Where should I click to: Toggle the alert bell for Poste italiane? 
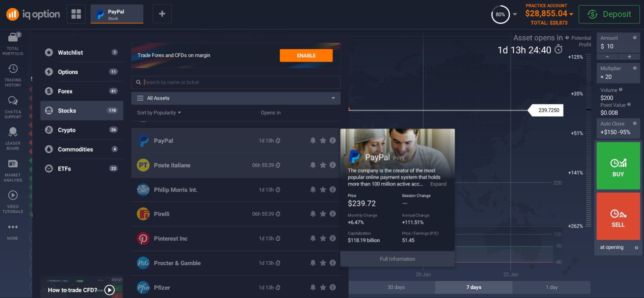(313, 165)
